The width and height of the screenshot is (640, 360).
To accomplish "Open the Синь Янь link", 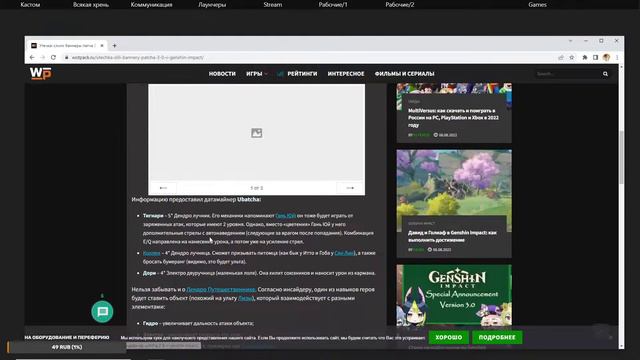I will [x=344, y=253].
